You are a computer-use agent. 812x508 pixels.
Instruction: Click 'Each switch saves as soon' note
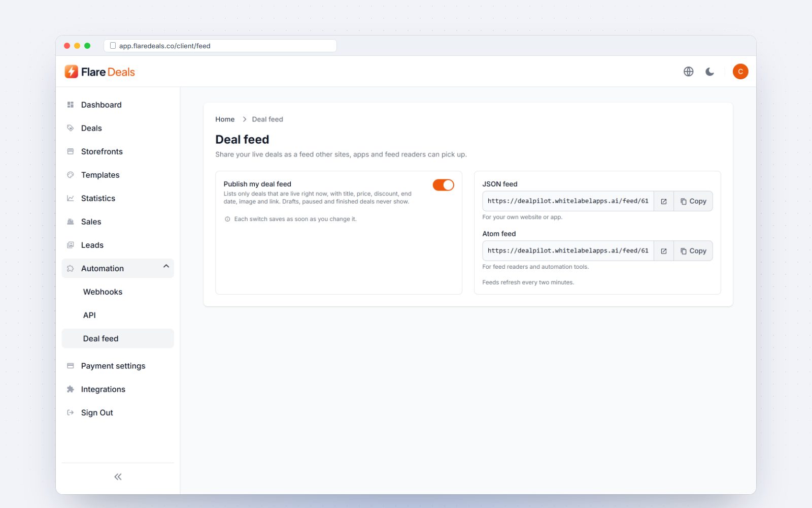pos(295,219)
